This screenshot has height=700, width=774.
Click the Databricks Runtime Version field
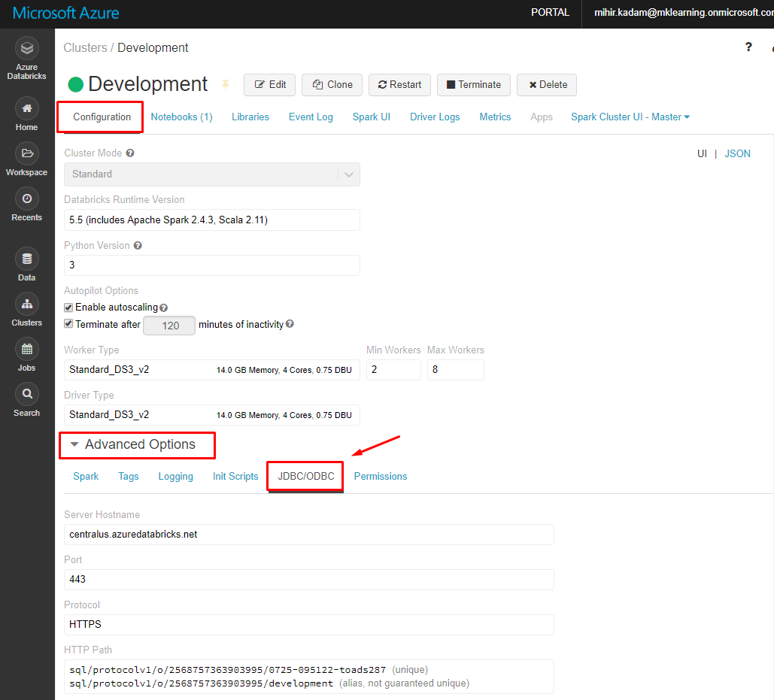[212, 220]
